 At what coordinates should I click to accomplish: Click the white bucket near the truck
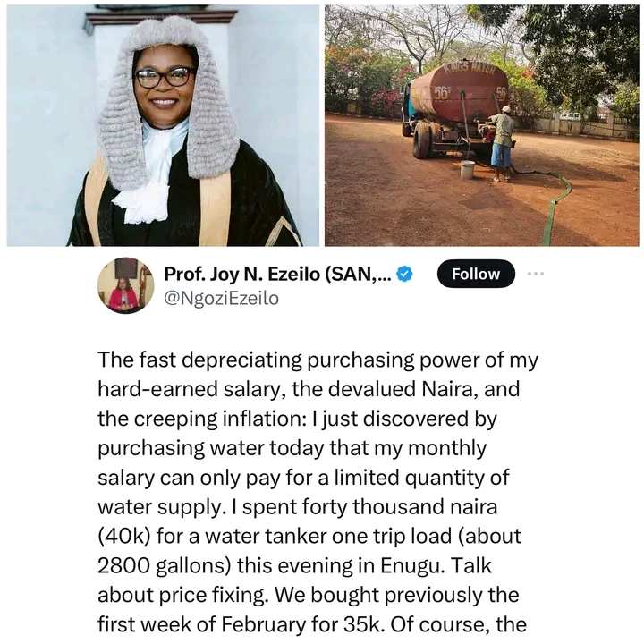click(467, 169)
